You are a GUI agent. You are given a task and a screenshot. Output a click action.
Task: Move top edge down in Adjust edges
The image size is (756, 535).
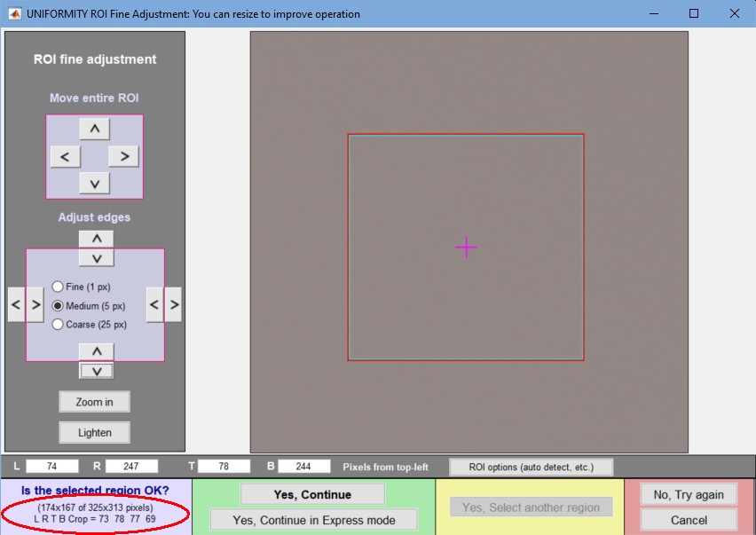point(97,258)
